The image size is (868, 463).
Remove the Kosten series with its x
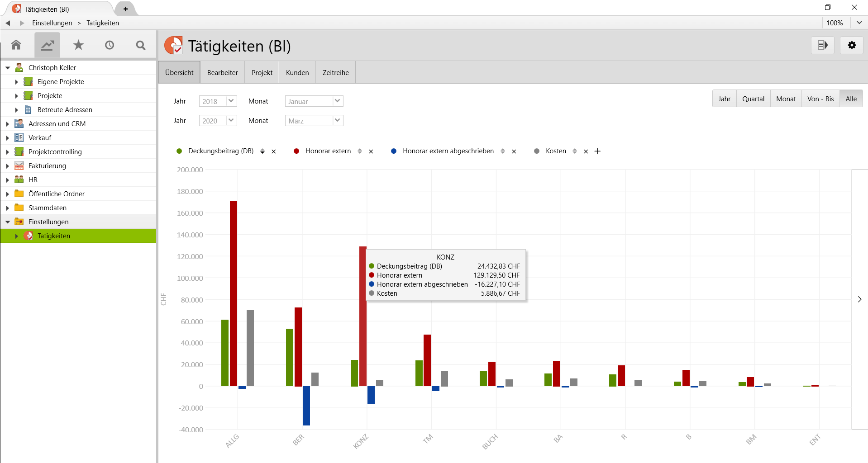585,151
